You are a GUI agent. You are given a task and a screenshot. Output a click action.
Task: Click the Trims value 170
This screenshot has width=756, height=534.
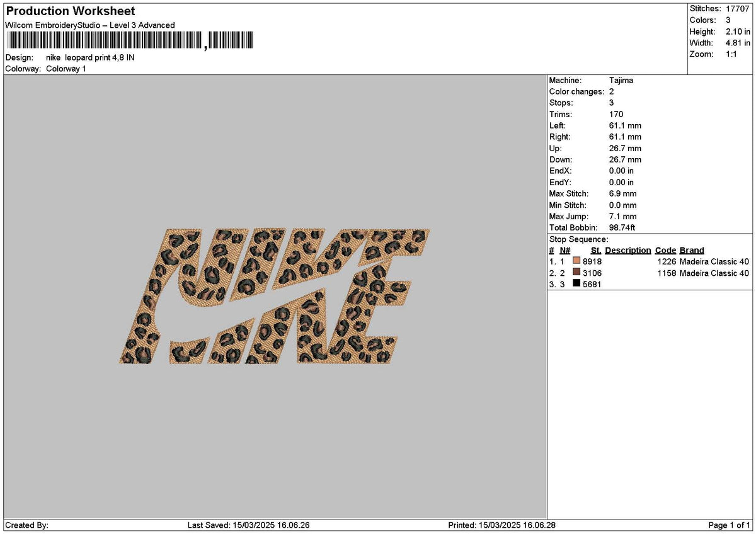(x=616, y=114)
